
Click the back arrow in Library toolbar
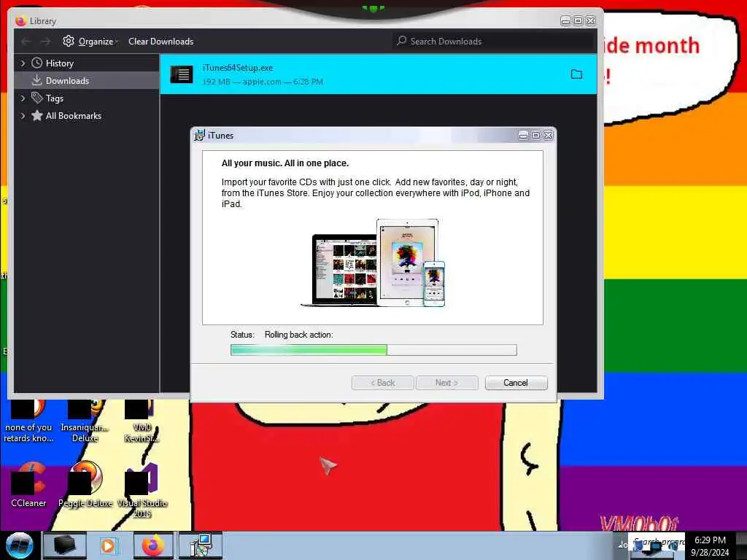(x=26, y=42)
